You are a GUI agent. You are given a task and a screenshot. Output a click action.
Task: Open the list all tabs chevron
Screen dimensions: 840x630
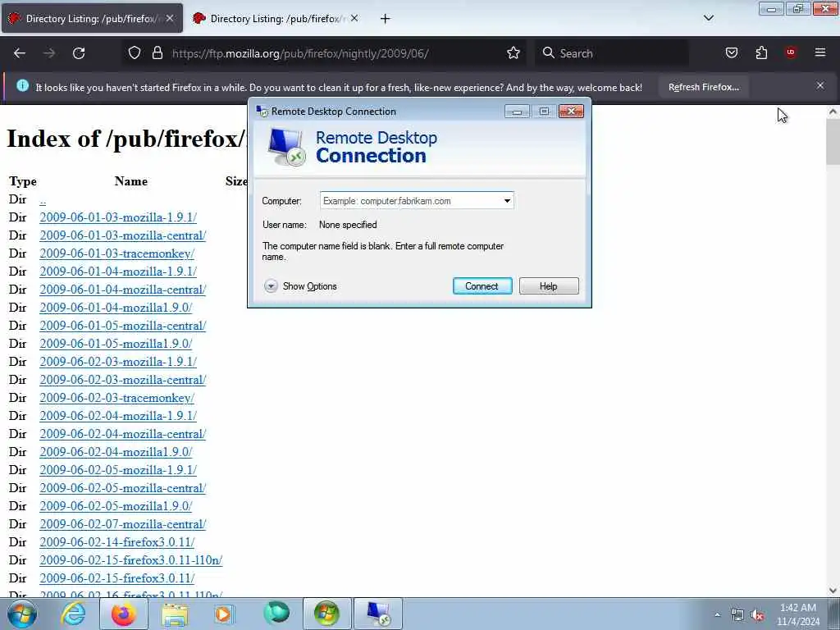point(708,18)
